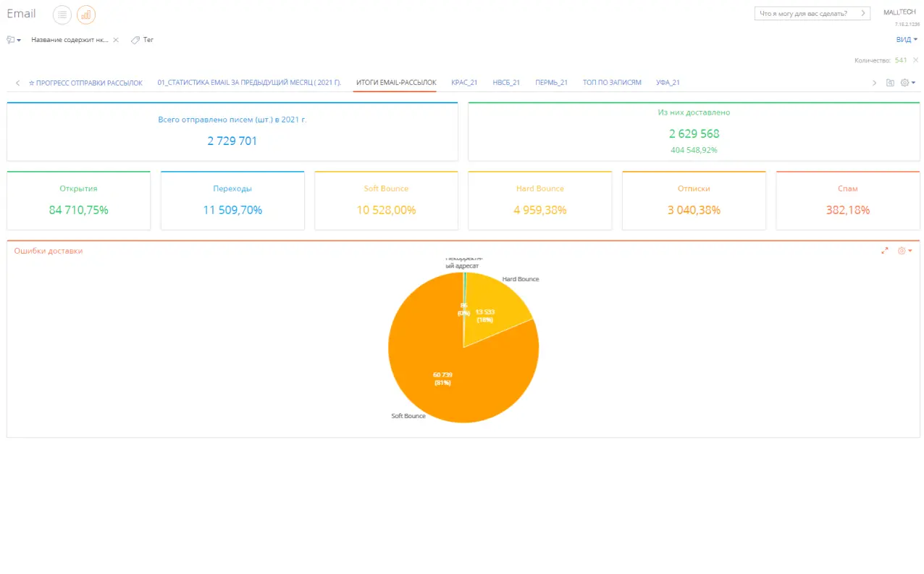
Task: Click the dashboard list icon beside tab settings gear
Action: click(890, 83)
